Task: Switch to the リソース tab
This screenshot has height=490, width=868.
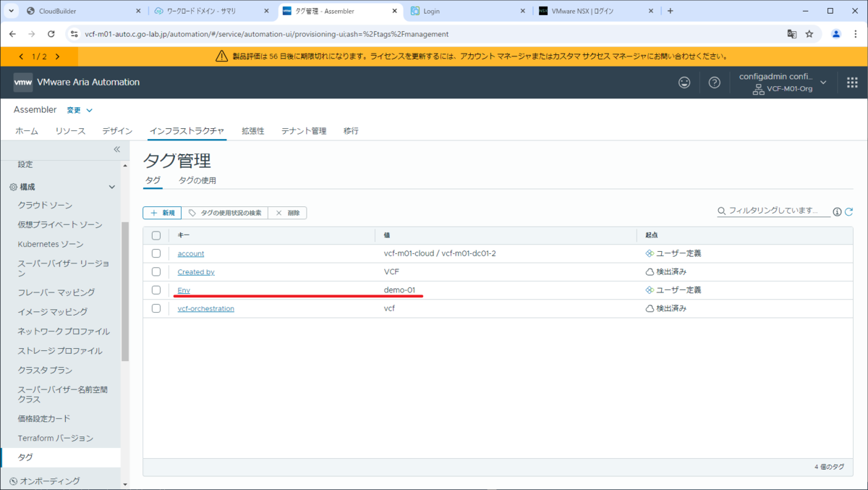Action: tap(70, 131)
